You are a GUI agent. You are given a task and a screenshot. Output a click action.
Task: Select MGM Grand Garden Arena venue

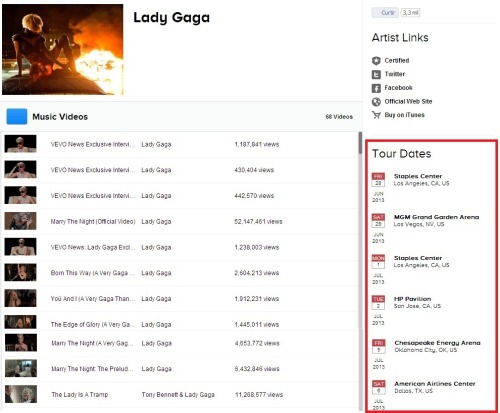(x=436, y=217)
